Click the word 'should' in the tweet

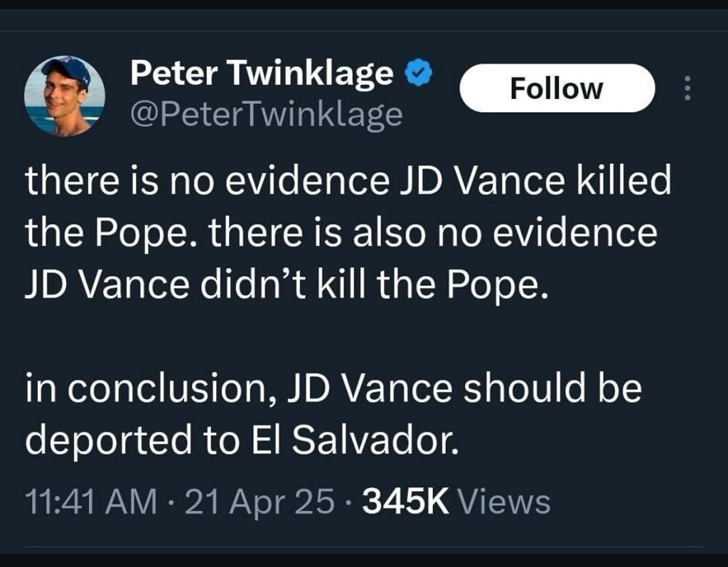point(515,389)
